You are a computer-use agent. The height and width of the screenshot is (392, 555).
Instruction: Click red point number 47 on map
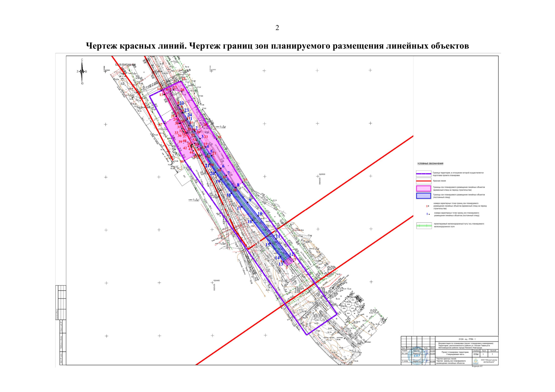[160, 125]
